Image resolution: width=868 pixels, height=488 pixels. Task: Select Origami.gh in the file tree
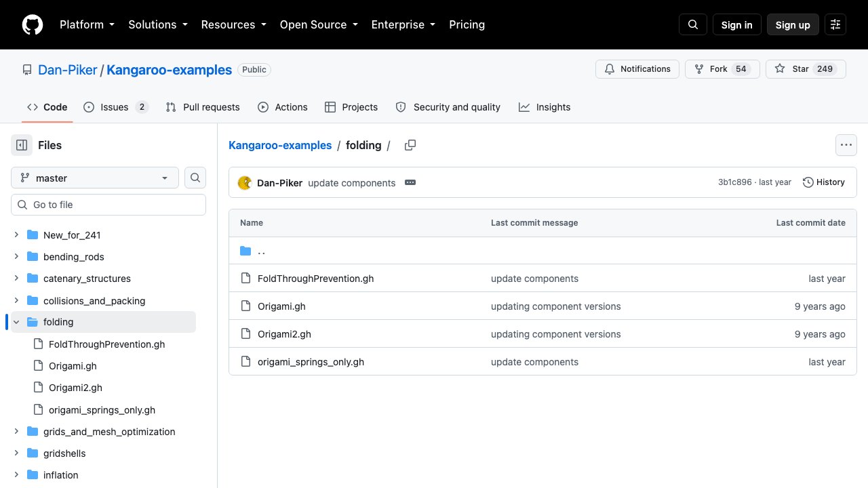pyautogui.click(x=73, y=366)
